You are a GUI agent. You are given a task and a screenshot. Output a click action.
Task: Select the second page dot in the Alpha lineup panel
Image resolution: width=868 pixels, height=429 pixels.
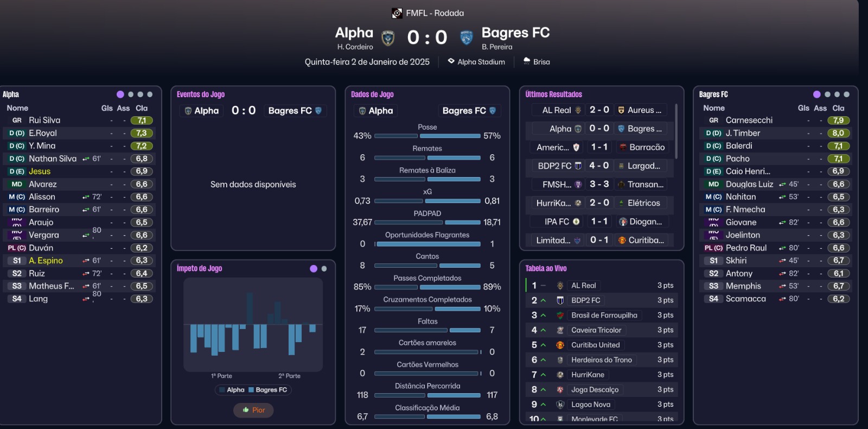(x=130, y=94)
